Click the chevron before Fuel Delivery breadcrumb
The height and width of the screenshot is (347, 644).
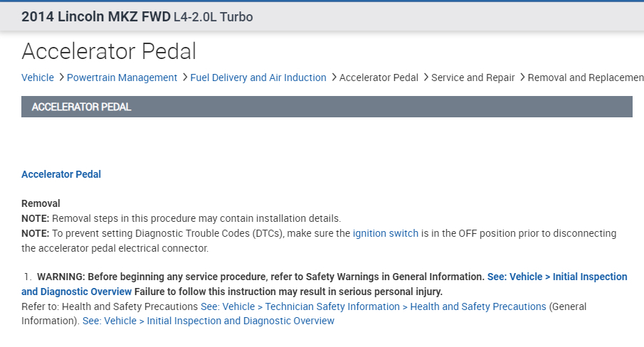coord(185,78)
